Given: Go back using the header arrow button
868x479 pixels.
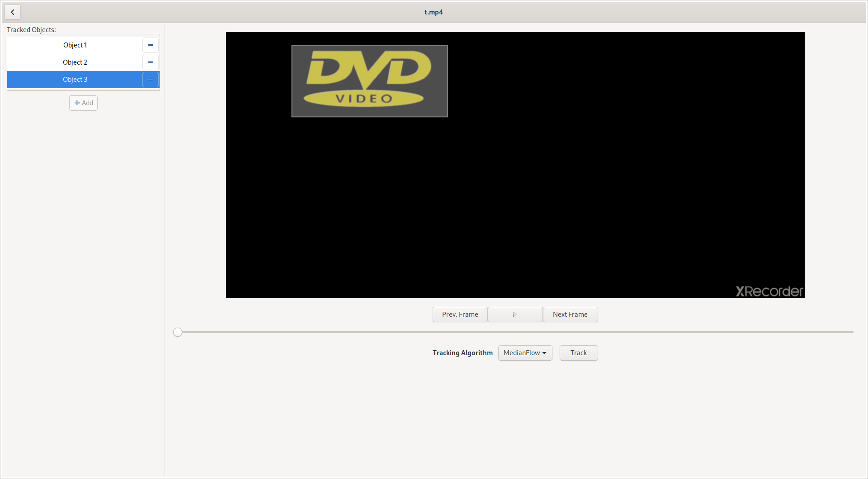Looking at the screenshot, I should tap(13, 12).
